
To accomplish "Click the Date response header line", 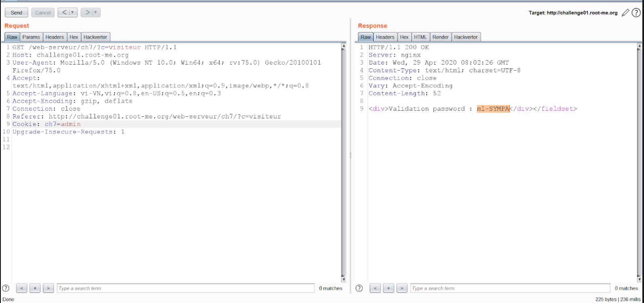I will tap(439, 63).
